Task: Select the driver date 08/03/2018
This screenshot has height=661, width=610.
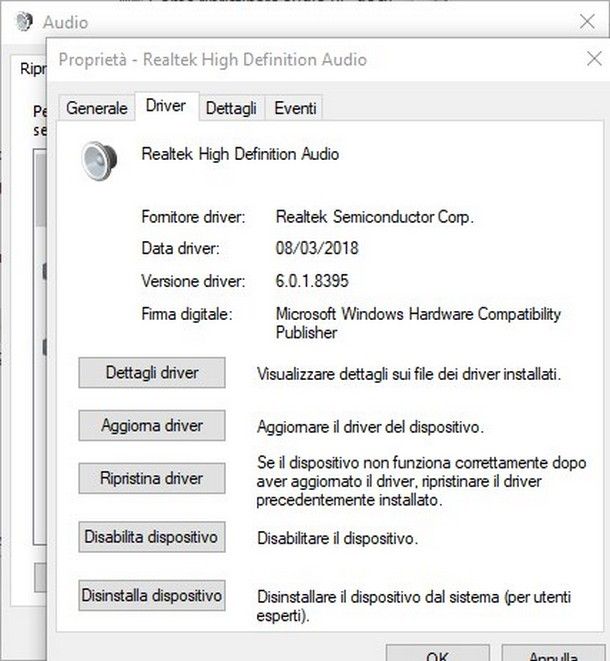Action: [317, 248]
